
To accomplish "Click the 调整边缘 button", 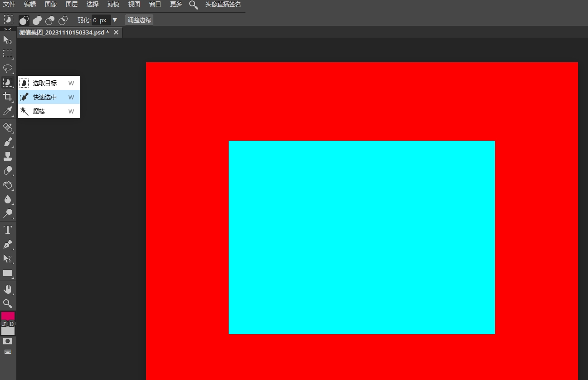I will (x=139, y=20).
